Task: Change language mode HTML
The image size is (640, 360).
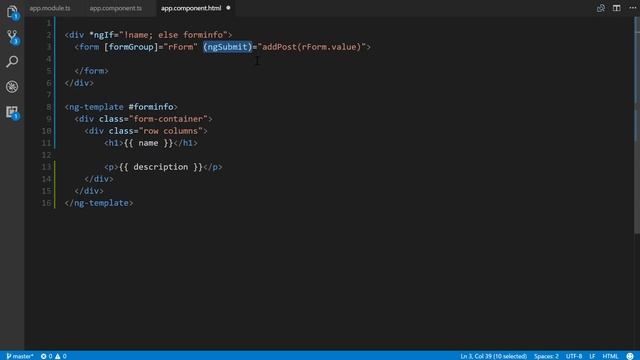Action: 610,356
